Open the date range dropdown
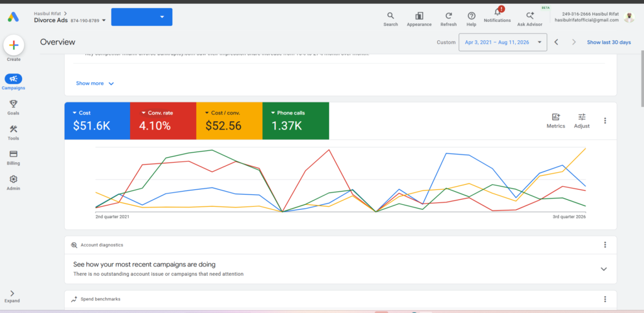Viewport: 644px width, 313px height. tap(502, 42)
